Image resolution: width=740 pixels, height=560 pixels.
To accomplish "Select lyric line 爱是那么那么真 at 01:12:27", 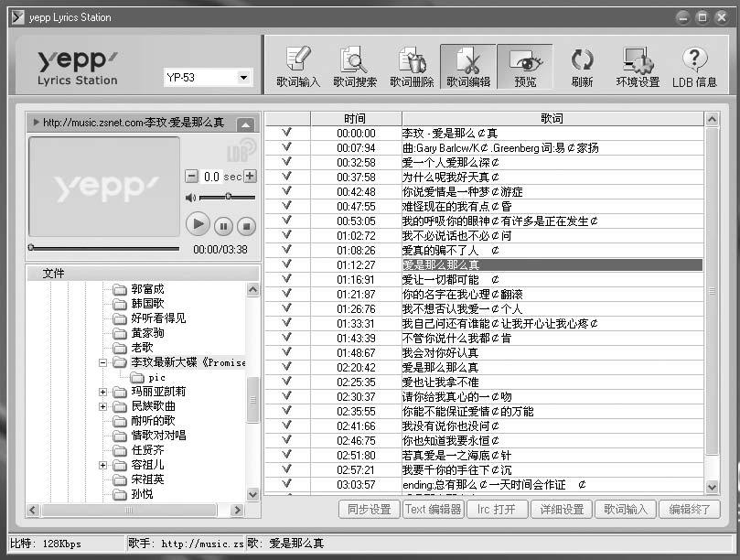I will (x=552, y=264).
